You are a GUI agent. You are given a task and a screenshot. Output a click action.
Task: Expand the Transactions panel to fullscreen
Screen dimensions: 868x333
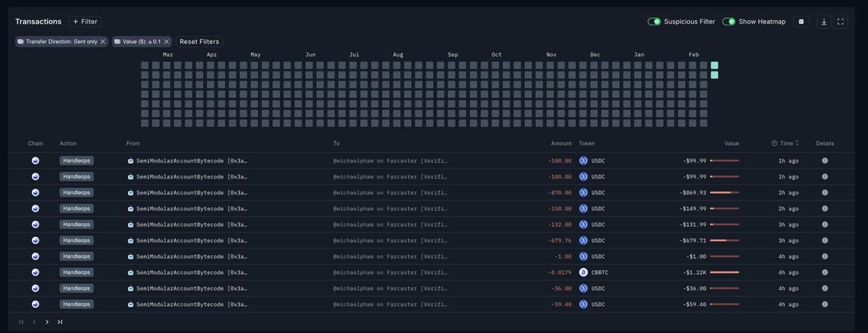click(841, 22)
